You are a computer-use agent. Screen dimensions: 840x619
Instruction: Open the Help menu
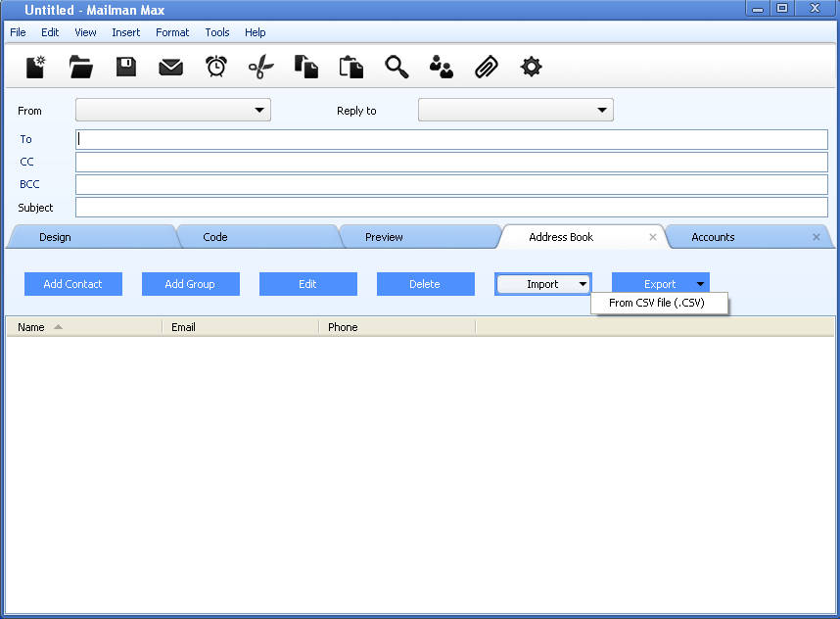click(x=255, y=32)
